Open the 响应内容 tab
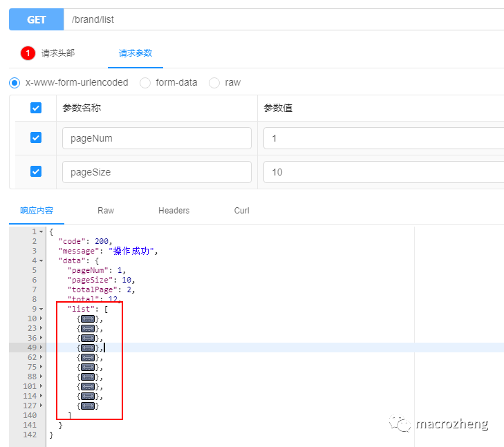504x447 pixels. (x=37, y=211)
